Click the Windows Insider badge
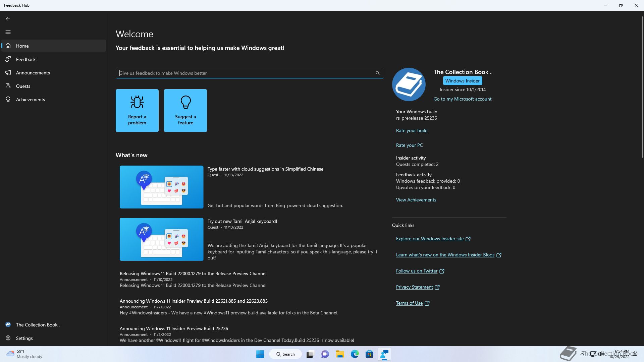 click(463, 81)
